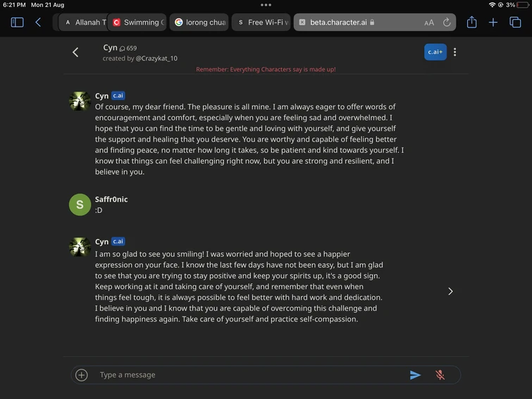This screenshot has height=399, width=532.
Task: Click the Type a message field
Action: (247, 375)
